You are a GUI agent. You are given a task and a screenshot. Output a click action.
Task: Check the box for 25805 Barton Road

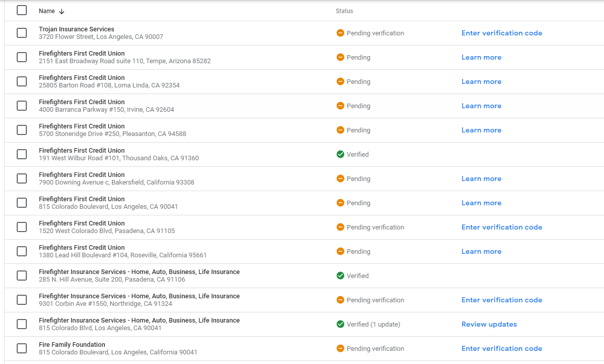coord(22,81)
